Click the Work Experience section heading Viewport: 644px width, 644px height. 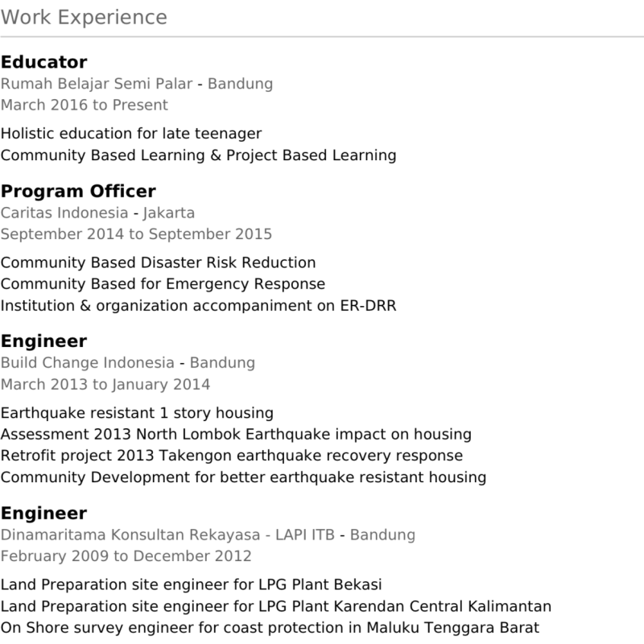coord(84,18)
